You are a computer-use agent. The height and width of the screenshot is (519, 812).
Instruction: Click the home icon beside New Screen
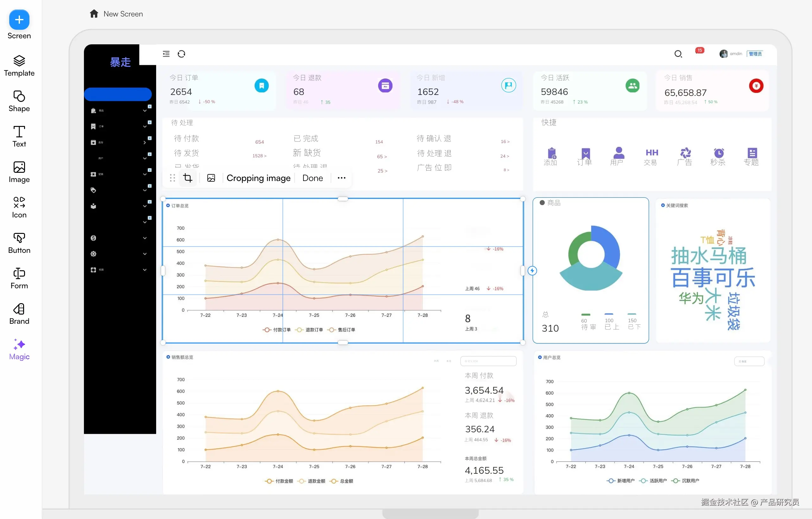tap(94, 14)
